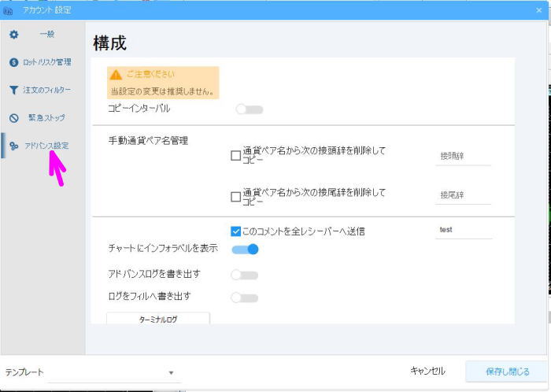
Task: Click the dollar icon for ロット/リスク管理
Action: (13, 62)
